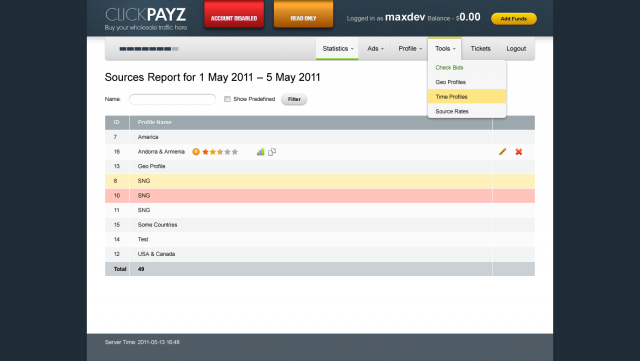
Task: Click the Add Funds button
Action: coord(513,19)
